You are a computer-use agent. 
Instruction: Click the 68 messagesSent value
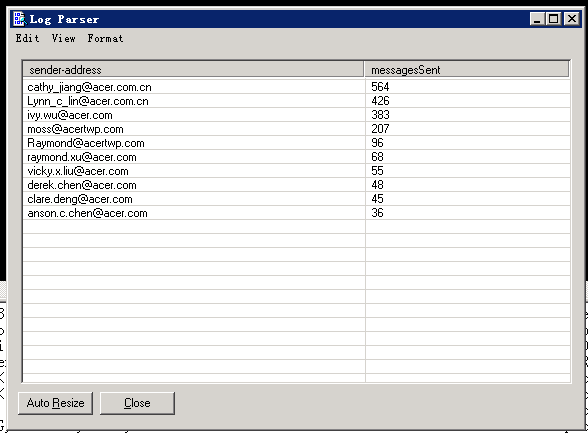tap(377, 157)
